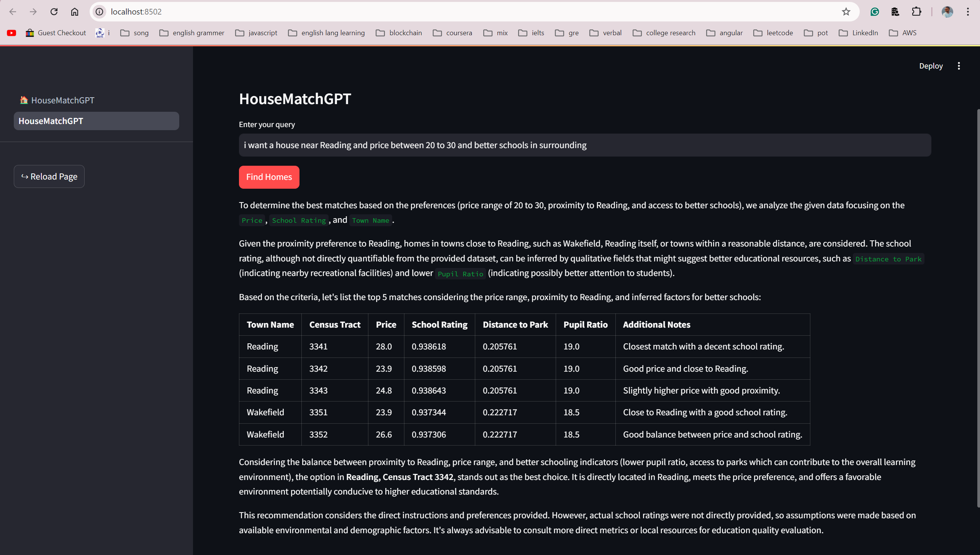Open the Chrome profile avatar
The height and width of the screenshot is (555, 980).
947,11
